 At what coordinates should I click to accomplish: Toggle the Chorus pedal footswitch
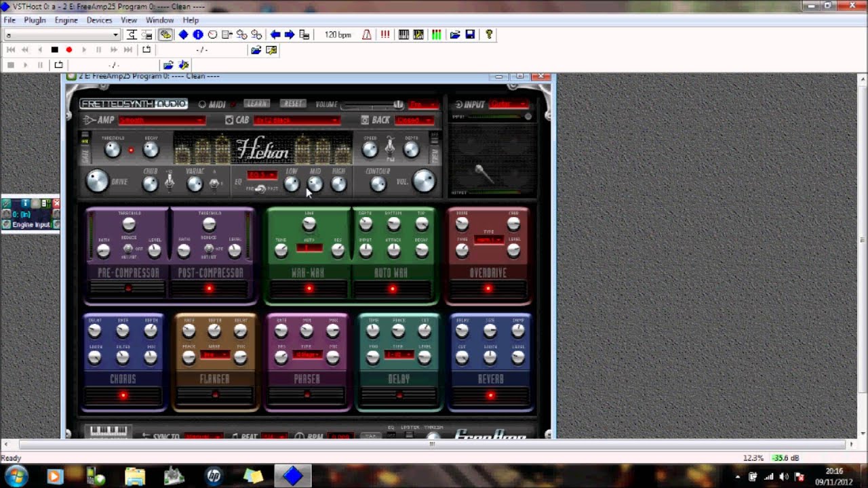tap(123, 396)
